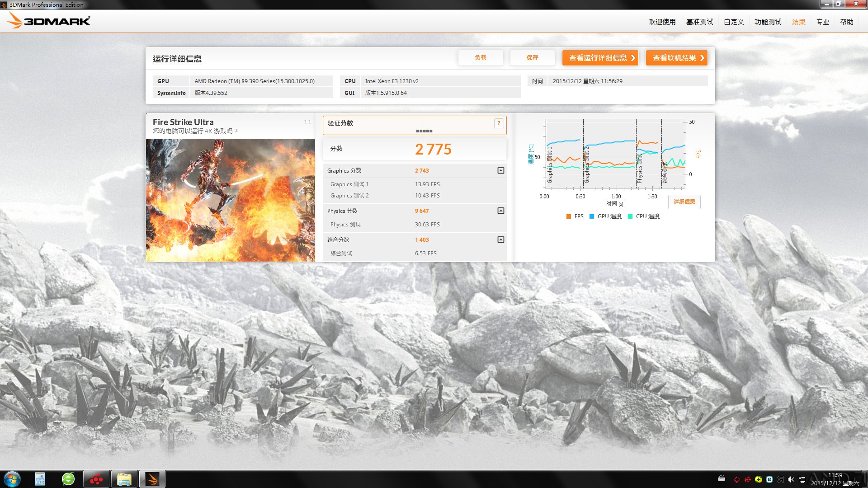Open the green 360 browser taskbar icon

tap(68, 479)
